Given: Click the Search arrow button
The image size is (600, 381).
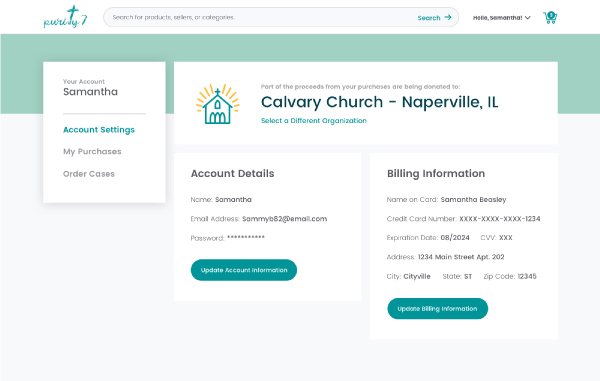Looking at the screenshot, I should [434, 18].
